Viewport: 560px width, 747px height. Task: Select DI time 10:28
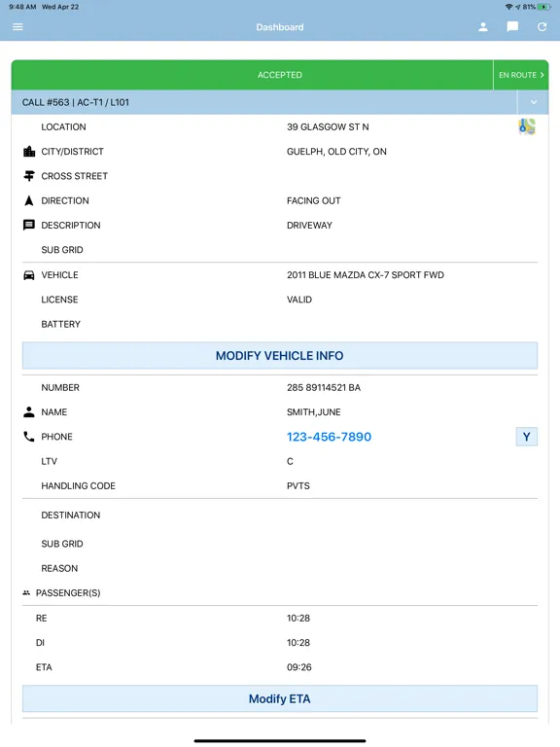pyautogui.click(x=298, y=642)
